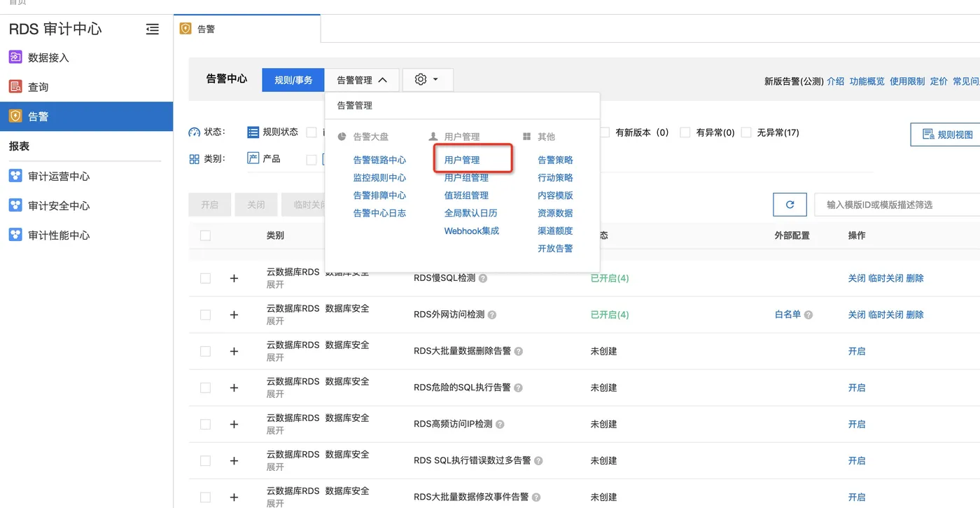
Task: Open 值班组管理 menu item
Action: (466, 195)
